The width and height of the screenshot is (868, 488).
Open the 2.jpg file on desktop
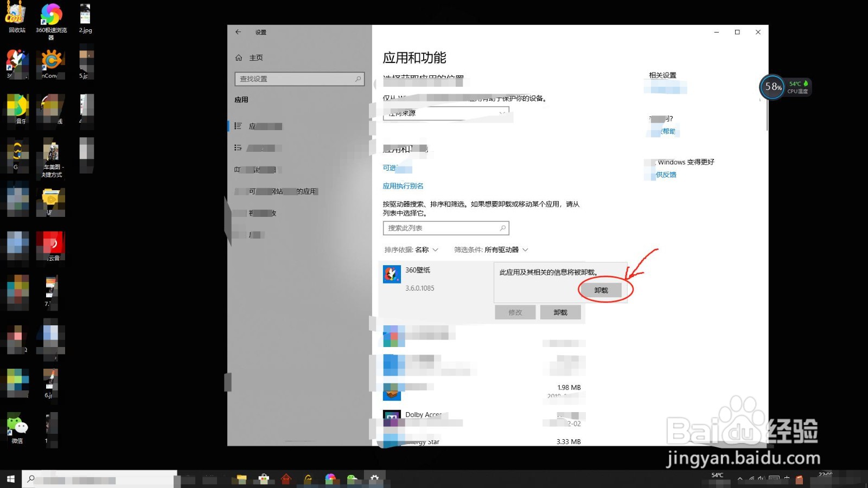point(85,17)
